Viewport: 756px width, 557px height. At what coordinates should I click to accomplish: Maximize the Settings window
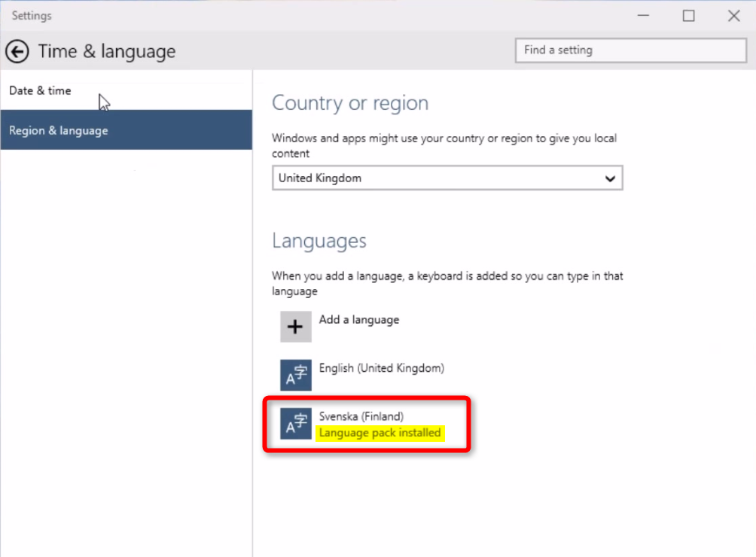click(x=688, y=16)
